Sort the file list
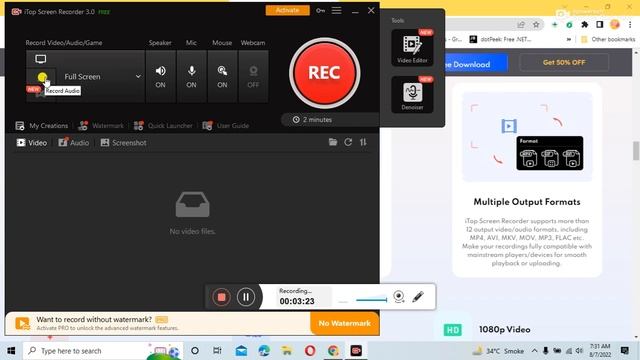The image size is (640, 360). [x=363, y=142]
